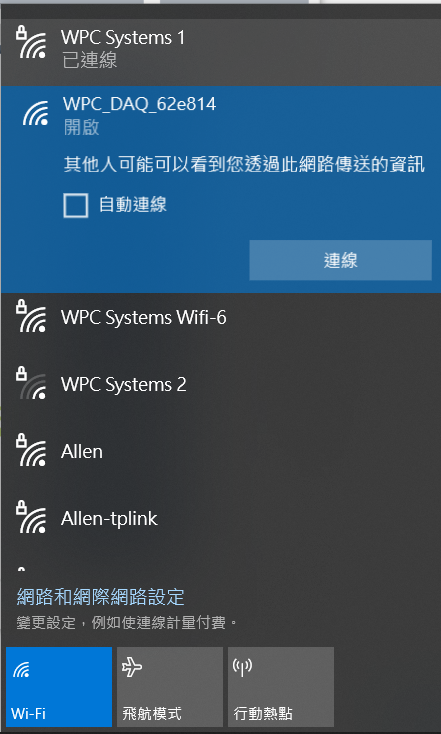
Task: Click the 連線 connect button
Action: (x=340, y=260)
